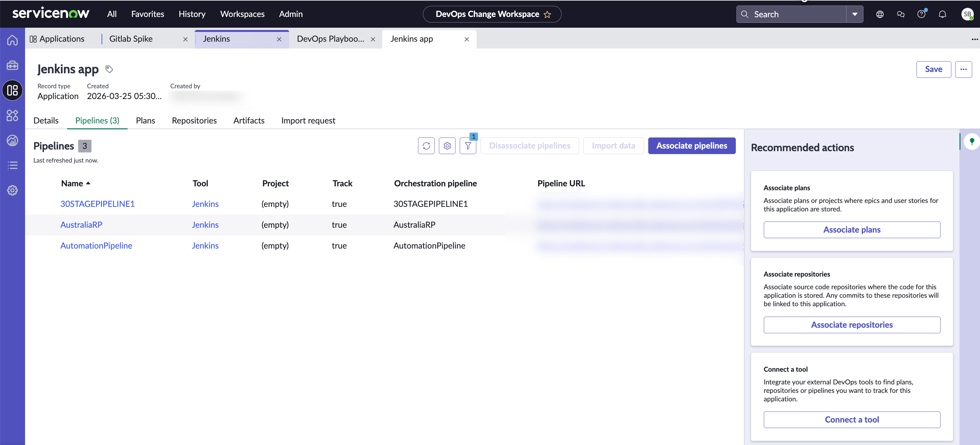Select the Pipelines (3) tab

pyautogui.click(x=97, y=121)
